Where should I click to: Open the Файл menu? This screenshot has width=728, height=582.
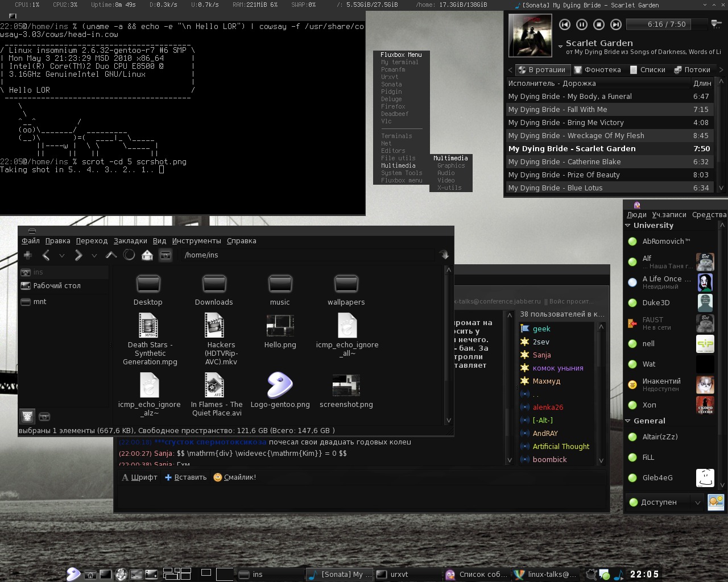coord(31,240)
